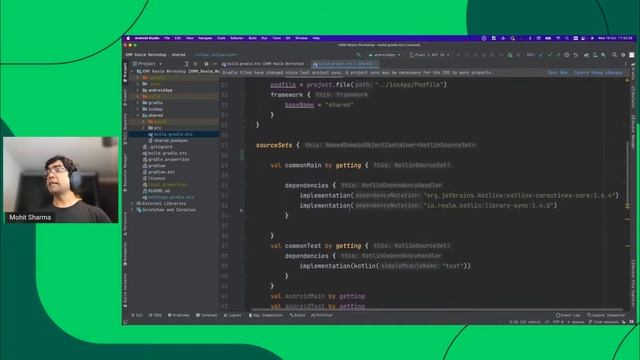Viewport: 640px width, 360px height.
Task: Select gradle.properties in the project tree
Action: 166,159
